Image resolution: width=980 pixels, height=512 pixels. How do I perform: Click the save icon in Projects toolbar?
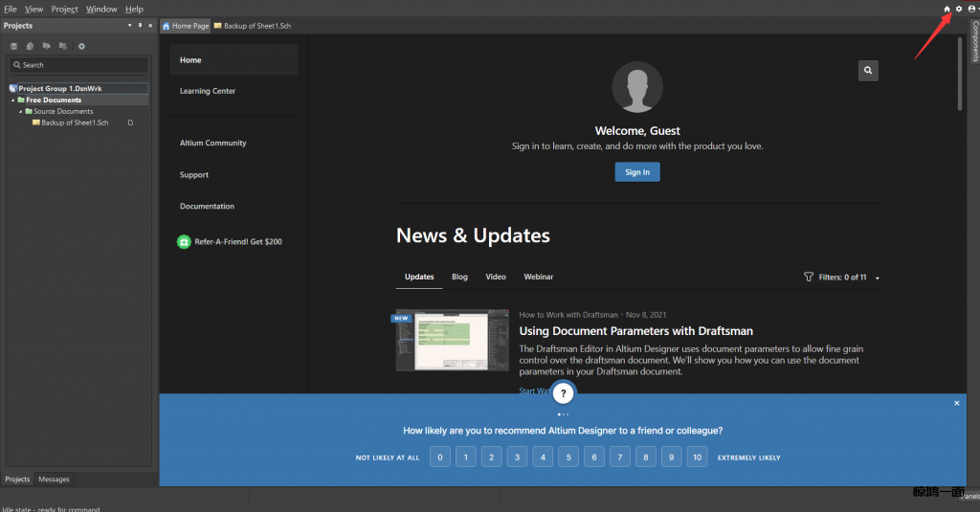pyautogui.click(x=14, y=46)
